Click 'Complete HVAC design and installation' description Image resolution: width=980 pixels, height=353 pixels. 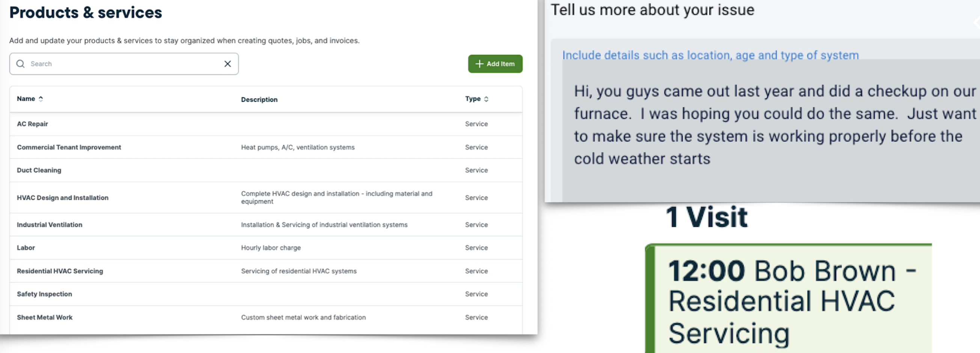click(x=337, y=198)
